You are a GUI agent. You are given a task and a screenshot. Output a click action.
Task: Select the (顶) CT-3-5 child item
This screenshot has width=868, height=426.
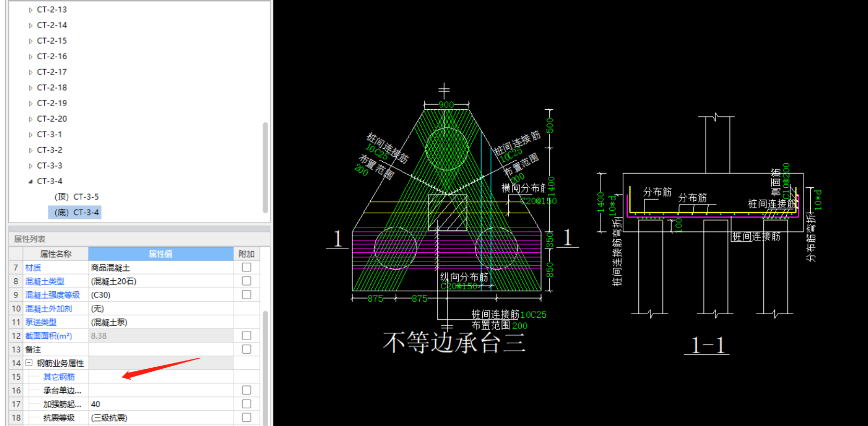tap(77, 197)
